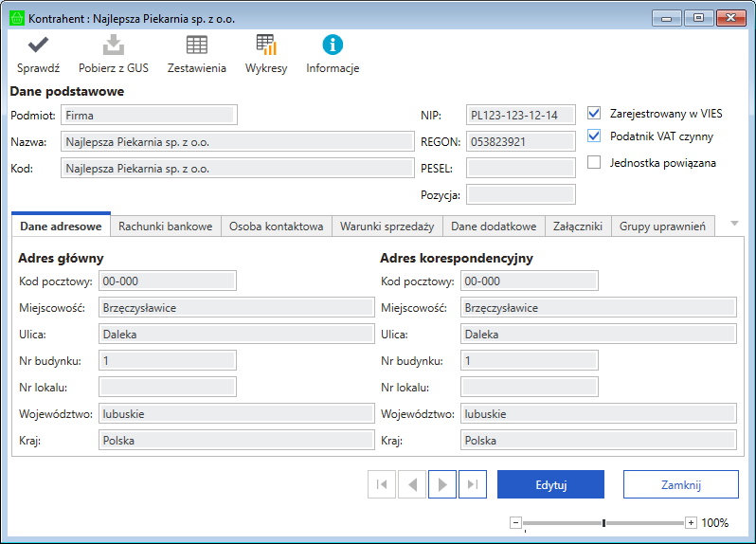The height and width of the screenshot is (544, 756).
Task: Open Zestawienia table icon
Action: tap(196, 45)
